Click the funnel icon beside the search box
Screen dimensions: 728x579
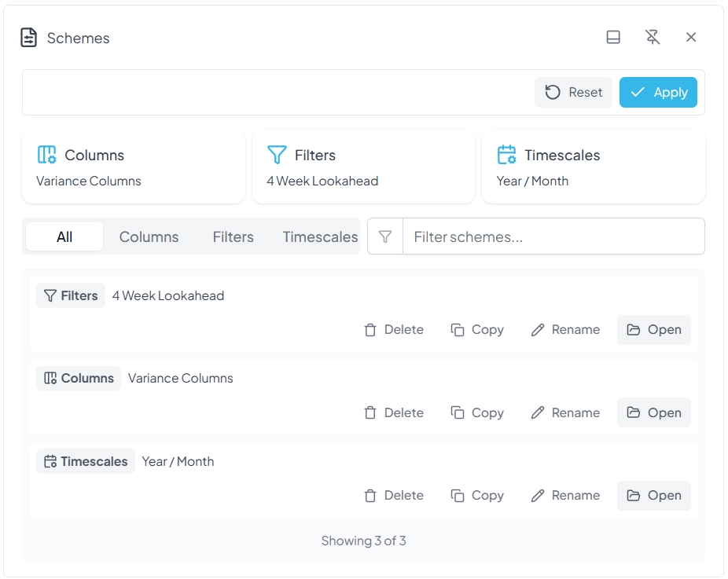pyautogui.click(x=385, y=236)
